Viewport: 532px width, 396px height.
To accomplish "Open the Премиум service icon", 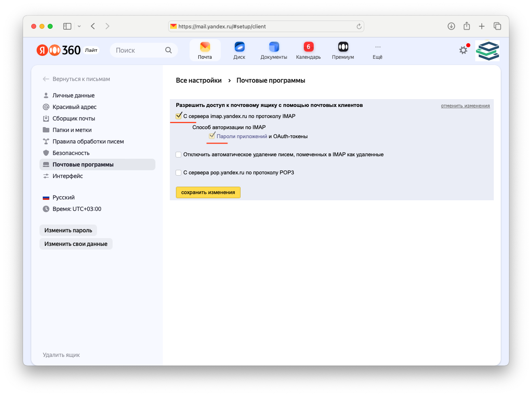I will (x=342, y=49).
